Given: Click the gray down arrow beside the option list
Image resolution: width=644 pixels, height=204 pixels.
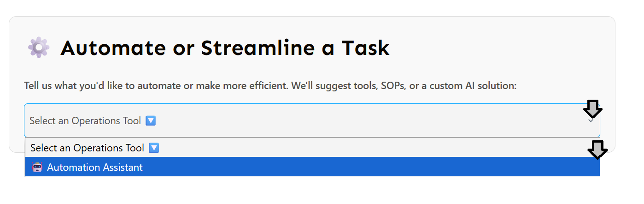Looking at the screenshot, I should tap(598, 150).
